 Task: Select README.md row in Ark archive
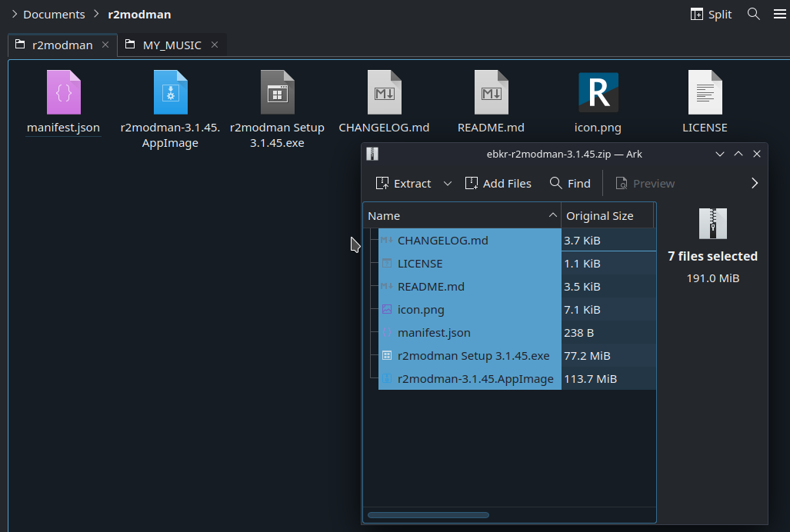[x=469, y=287]
